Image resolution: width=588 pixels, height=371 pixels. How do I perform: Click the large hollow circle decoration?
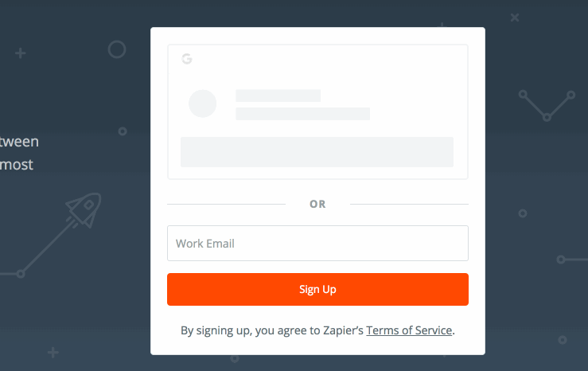point(117,49)
